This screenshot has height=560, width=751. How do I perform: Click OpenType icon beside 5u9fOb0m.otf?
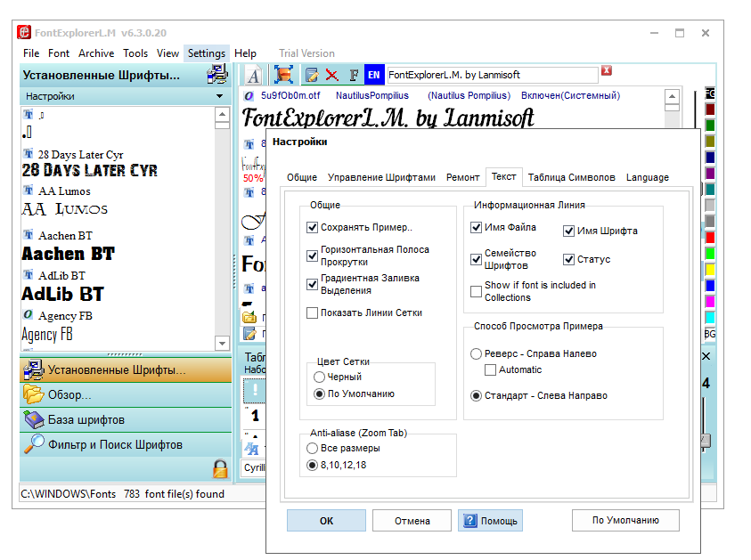tap(249, 96)
